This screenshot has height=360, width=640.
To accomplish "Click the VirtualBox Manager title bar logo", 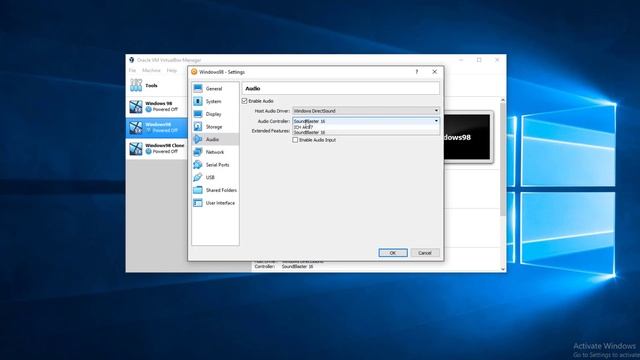I will point(131,60).
